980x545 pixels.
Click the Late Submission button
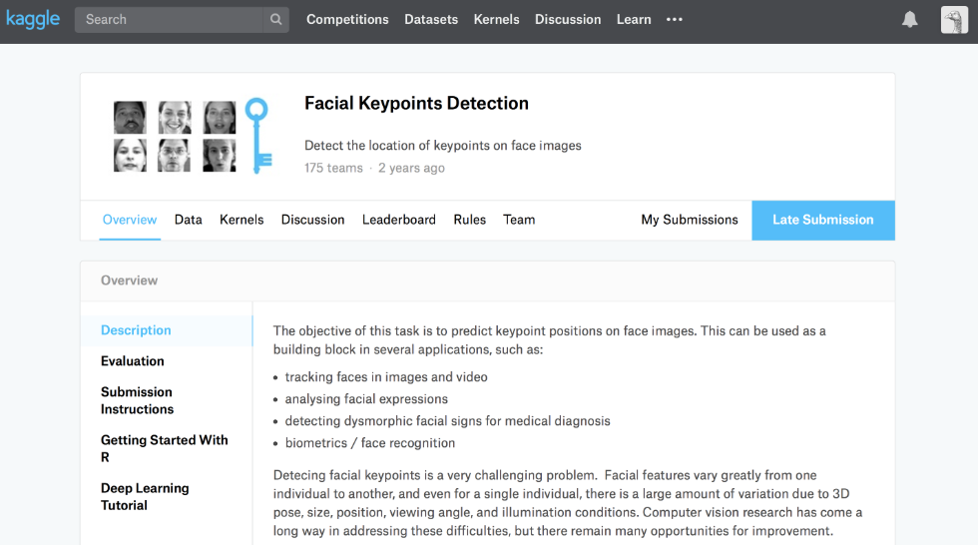[x=822, y=221]
